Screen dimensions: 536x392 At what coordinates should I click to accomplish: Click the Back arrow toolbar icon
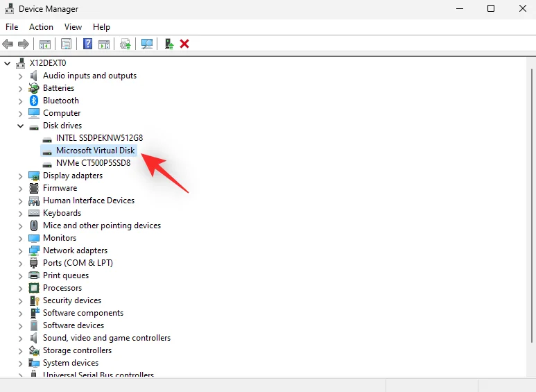click(8, 44)
